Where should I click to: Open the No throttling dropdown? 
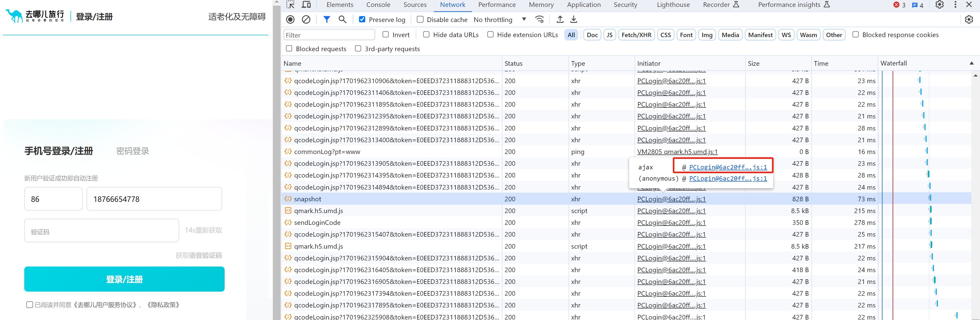500,19
